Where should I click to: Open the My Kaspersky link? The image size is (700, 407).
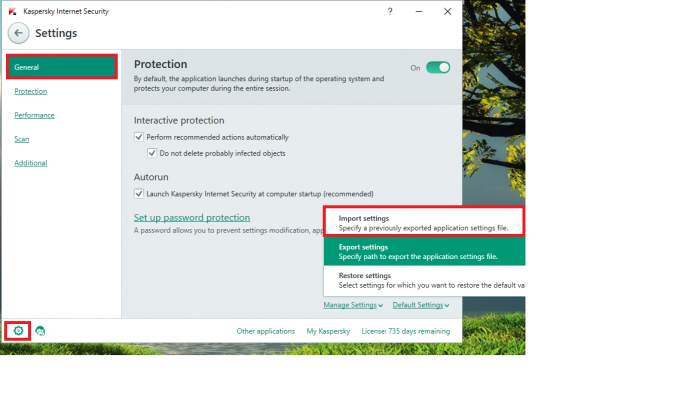[328, 331]
